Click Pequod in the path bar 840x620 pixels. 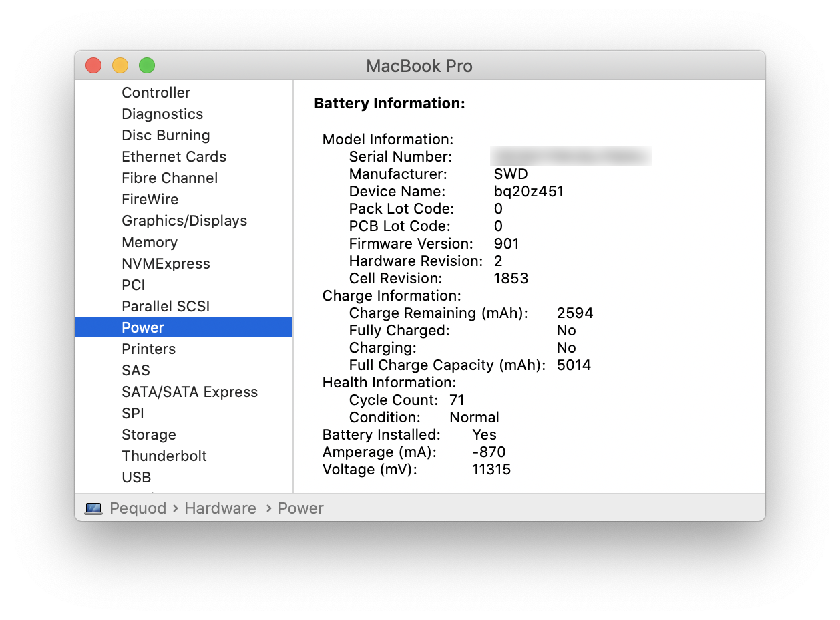[138, 508]
